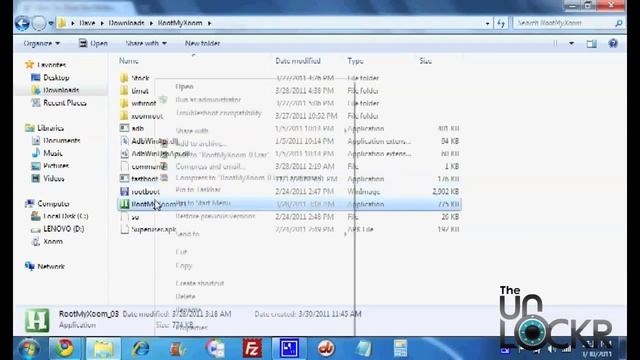Select Libraries in the navigation pane

[50, 128]
